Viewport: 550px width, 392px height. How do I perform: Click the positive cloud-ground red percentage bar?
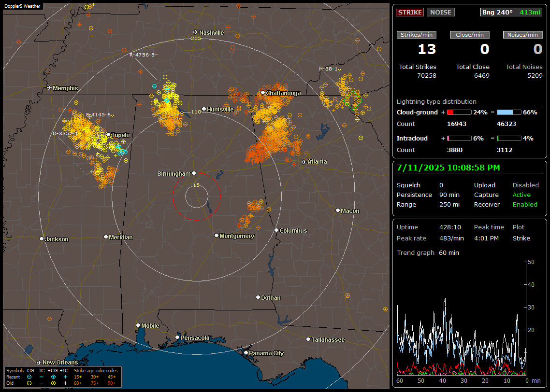tap(459, 112)
